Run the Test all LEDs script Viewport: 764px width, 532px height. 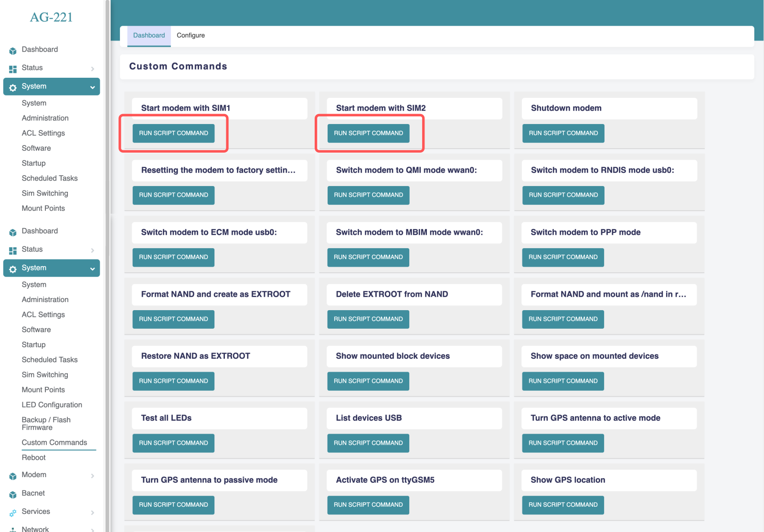point(173,443)
